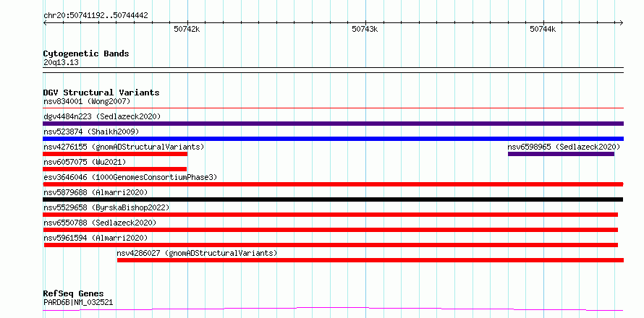Screen dimensions: 644x318
Task: Click the left arrowhead of the ruler
Action: (x=45, y=22)
